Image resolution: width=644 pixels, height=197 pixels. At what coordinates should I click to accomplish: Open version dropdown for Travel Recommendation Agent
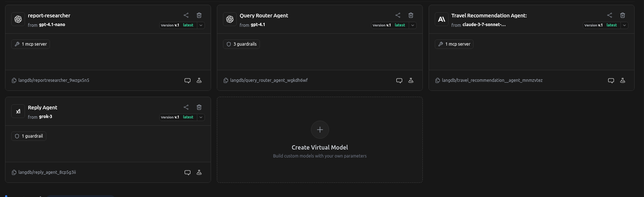(x=624, y=25)
